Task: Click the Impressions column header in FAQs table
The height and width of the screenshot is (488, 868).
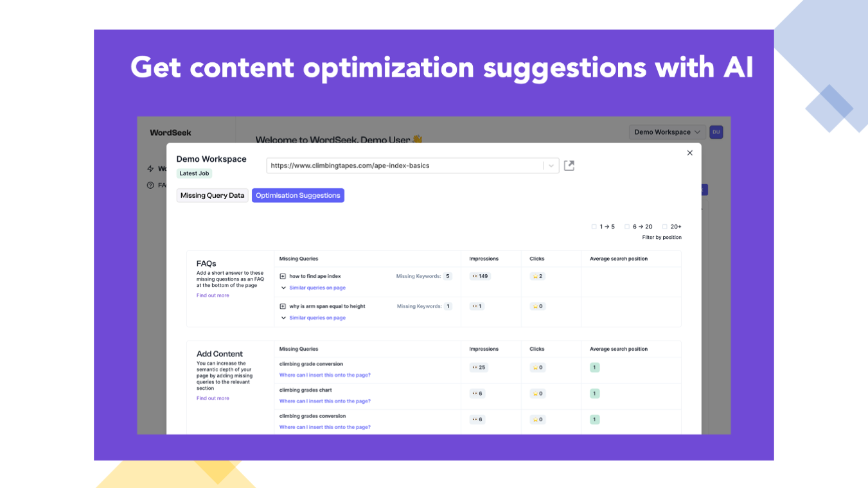Action: click(484, 259)
